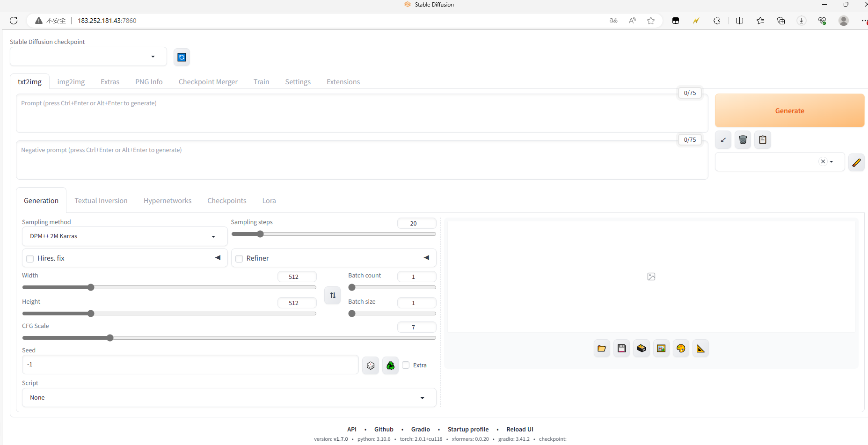Open the Extensions tab
Screen dimensions: 868x445
(343, 82)
